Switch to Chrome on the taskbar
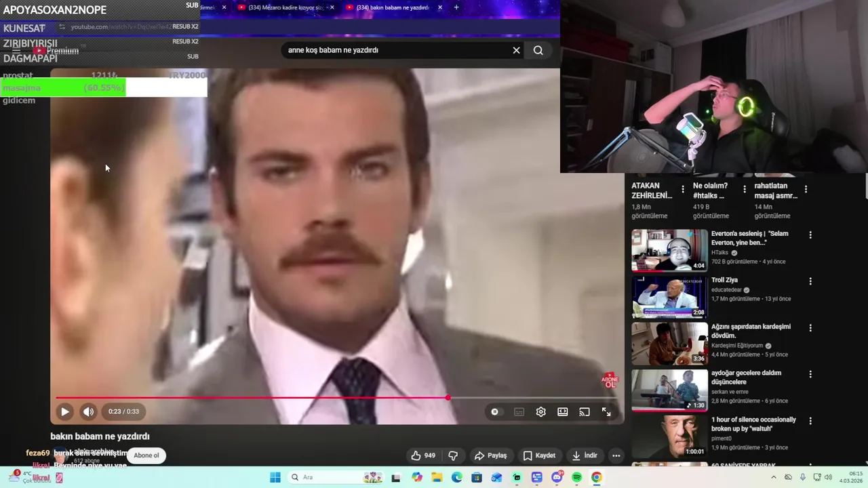868x488 pixels. point(596,477)
